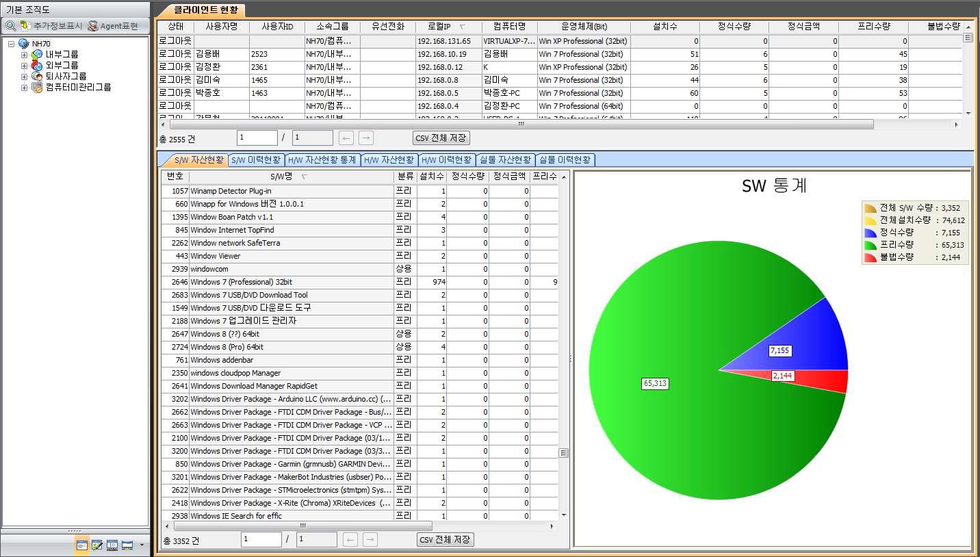
Task: Click the upper previous-page arrow button
Action: click(346, 138)
